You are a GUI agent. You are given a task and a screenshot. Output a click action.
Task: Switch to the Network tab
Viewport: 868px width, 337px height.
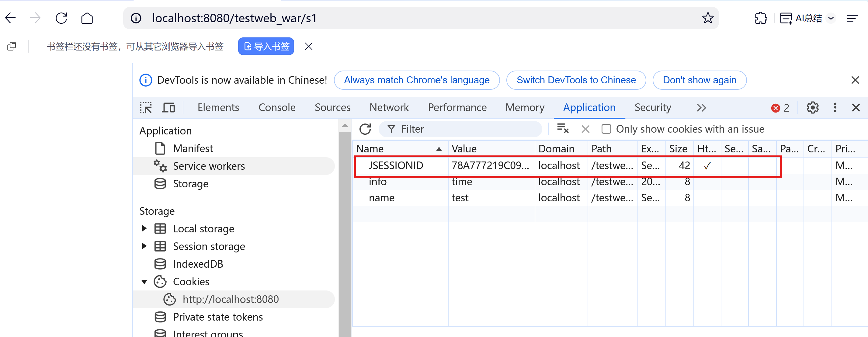pyautogui.click(x=389, y=108)
